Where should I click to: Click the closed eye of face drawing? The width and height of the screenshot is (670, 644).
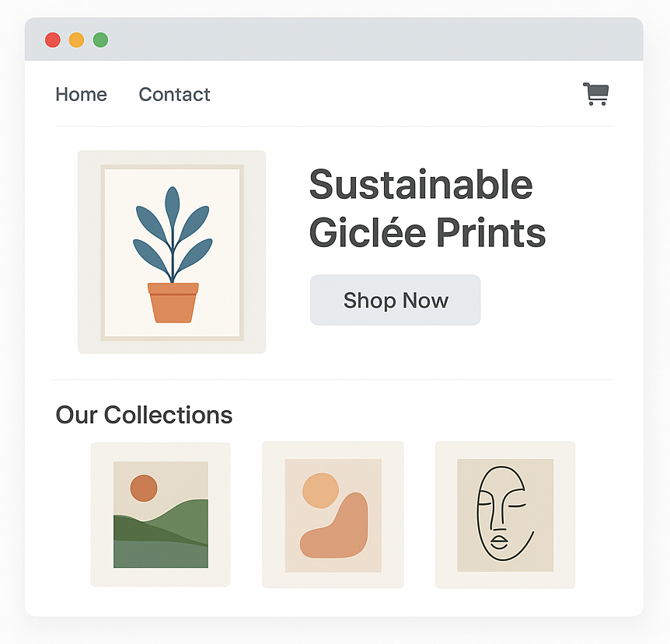[x=516, y=505]
